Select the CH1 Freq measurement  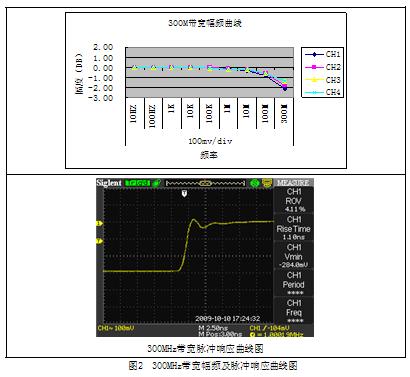coord(294,311)
